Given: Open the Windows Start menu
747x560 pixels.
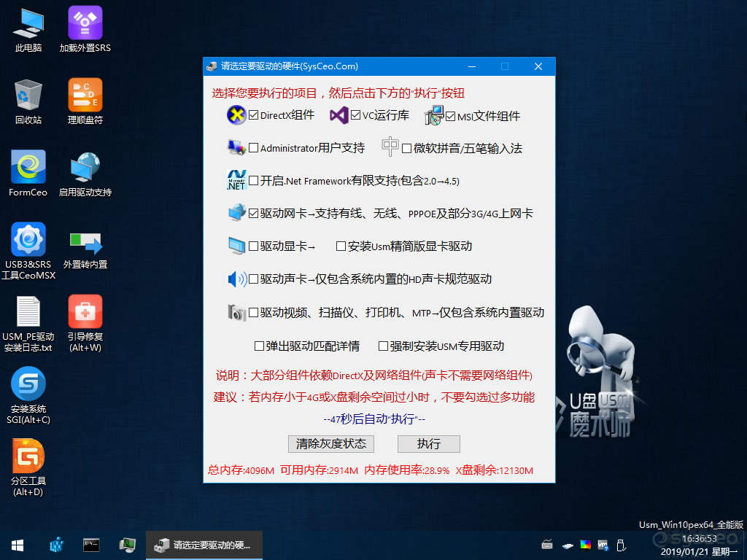Looking at the screenshot, I should click(16, 545).
